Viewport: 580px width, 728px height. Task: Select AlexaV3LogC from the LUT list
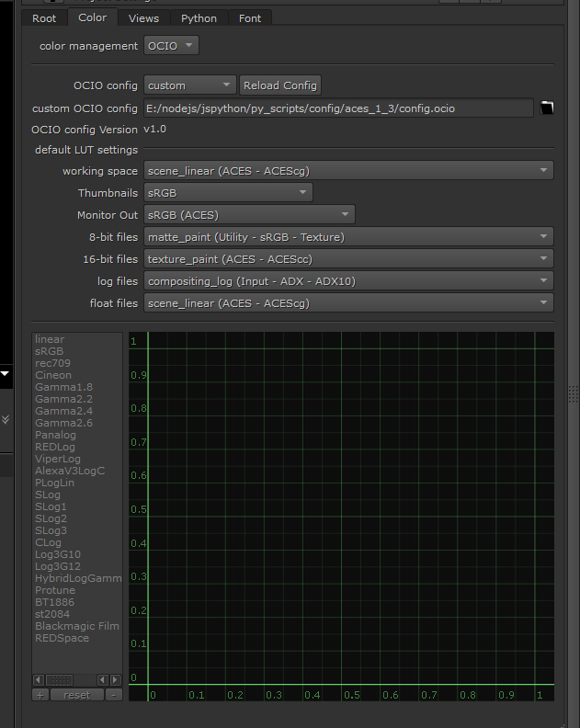click(70, 471)
